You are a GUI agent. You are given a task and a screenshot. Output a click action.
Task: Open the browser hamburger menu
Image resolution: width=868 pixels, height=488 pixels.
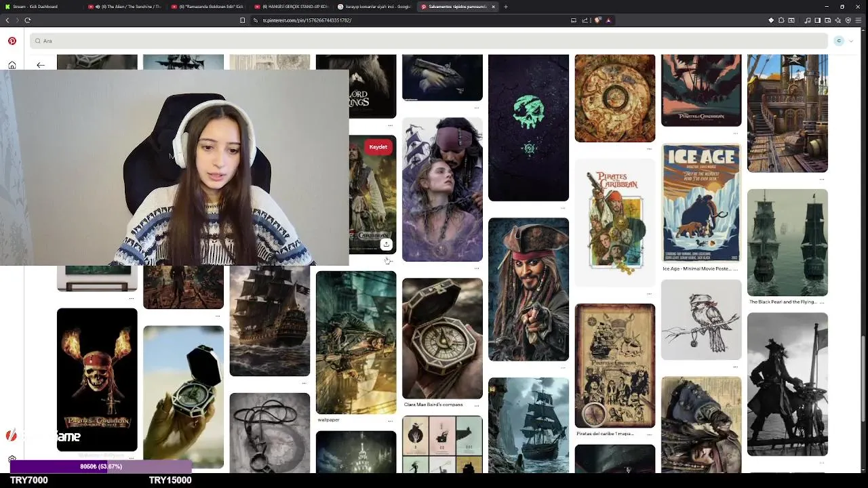[859, 20]
